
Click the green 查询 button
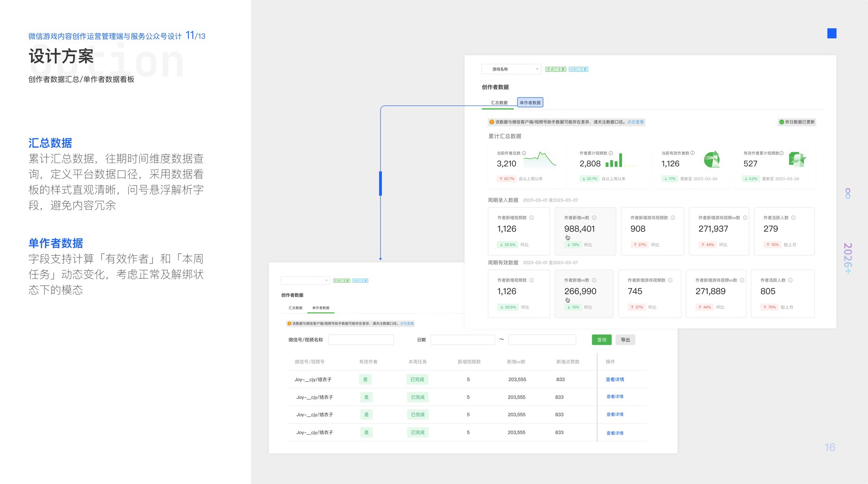point(602,340)
